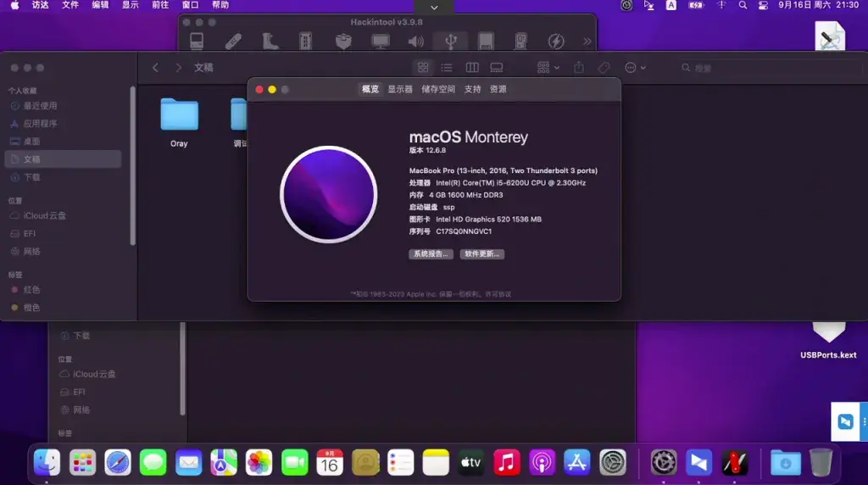The width and height of the screenshot is (868, 485).
Task: Switch Finder to column view
Action: pos(472,68)
